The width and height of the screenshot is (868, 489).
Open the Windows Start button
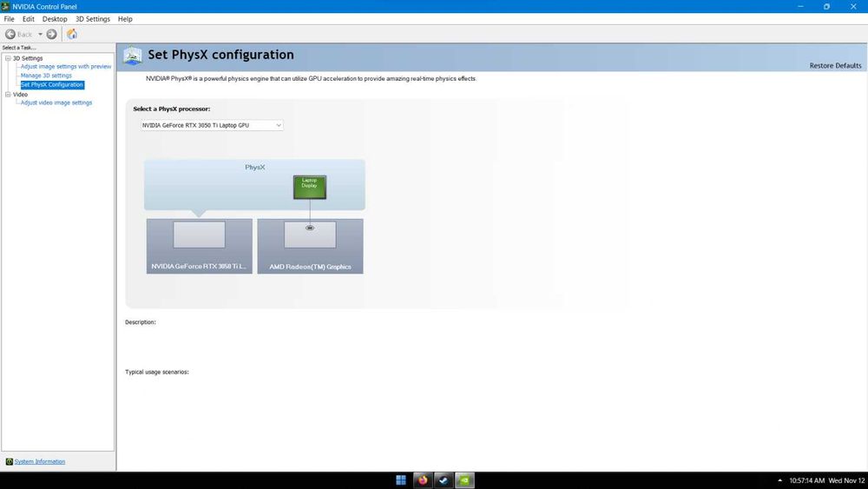[x=401, y=480]
